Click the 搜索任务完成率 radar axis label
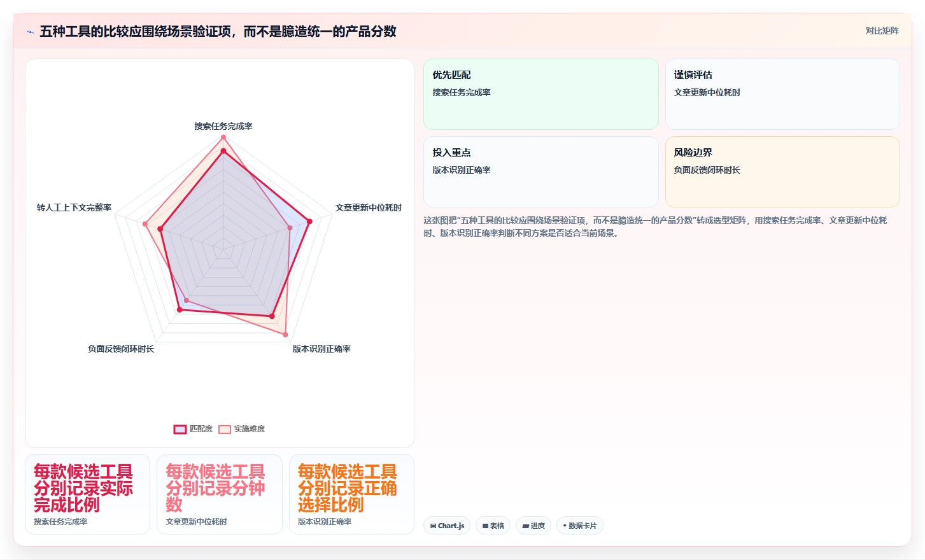This screenshot has width=925, height=560. point(223,126)
